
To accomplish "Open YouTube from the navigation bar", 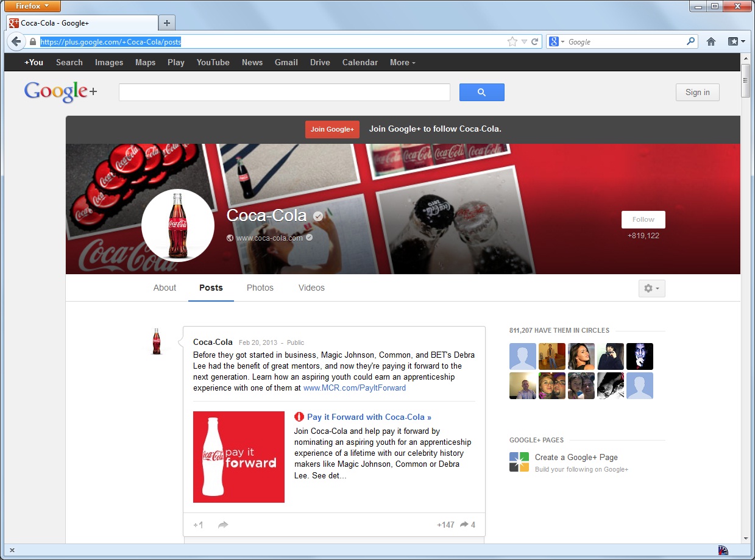I will [213, 62].
